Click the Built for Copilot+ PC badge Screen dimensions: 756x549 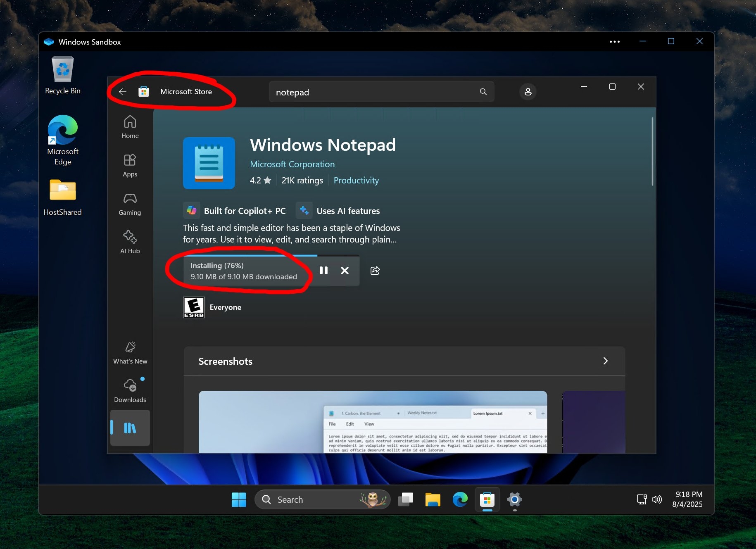(x=235, y=211)
